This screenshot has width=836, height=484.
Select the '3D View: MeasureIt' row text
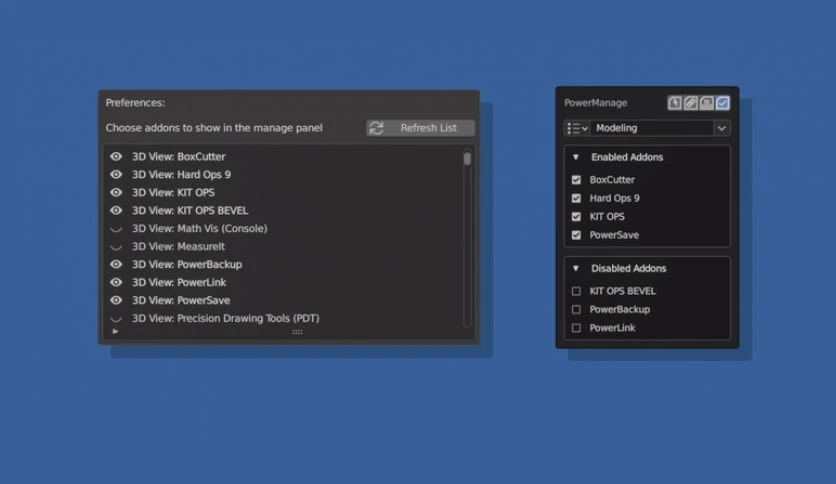pyautogui.click(x=178, y=247)
